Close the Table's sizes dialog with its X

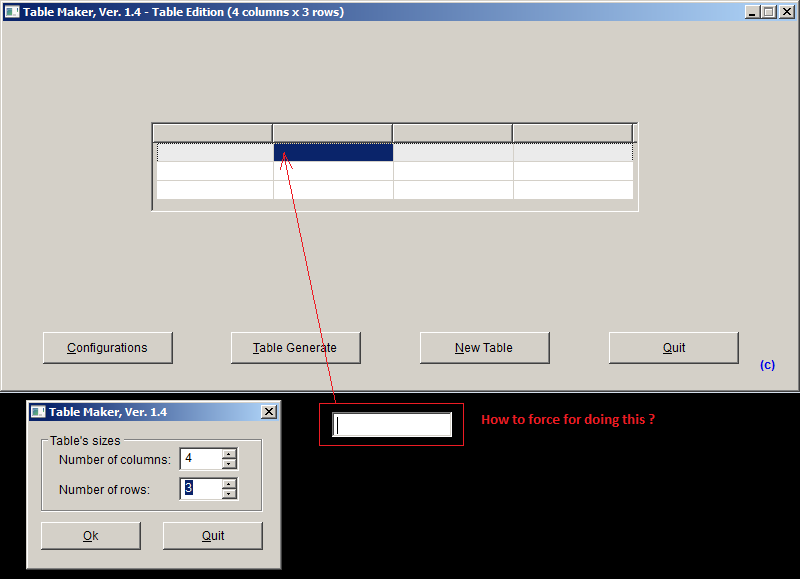[268, 411]
